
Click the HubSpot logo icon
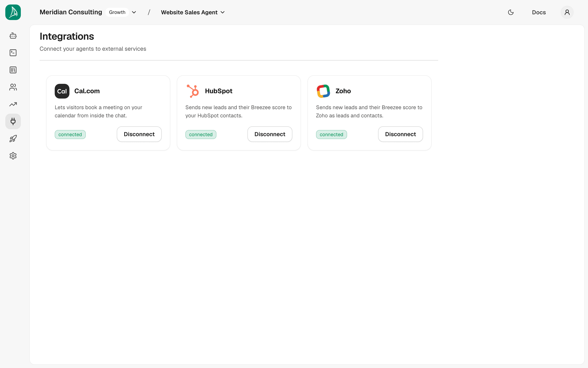(193, 91)
